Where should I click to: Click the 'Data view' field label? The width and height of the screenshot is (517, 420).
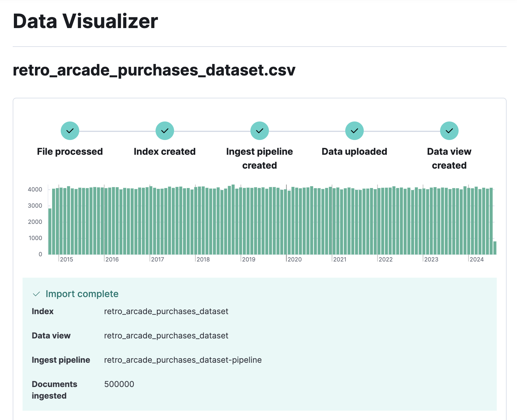(x=51, y=336)
